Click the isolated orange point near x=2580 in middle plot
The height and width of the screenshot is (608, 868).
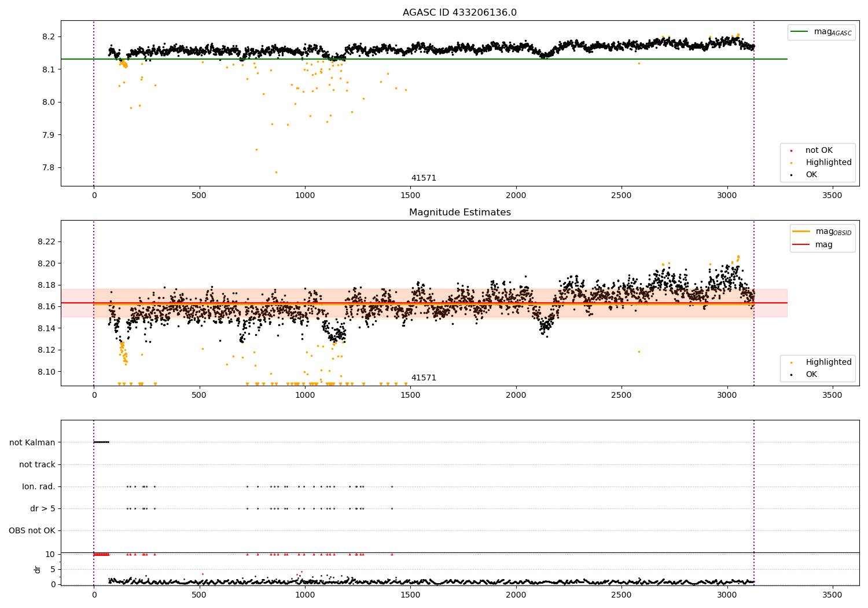(x=639, y=351)
